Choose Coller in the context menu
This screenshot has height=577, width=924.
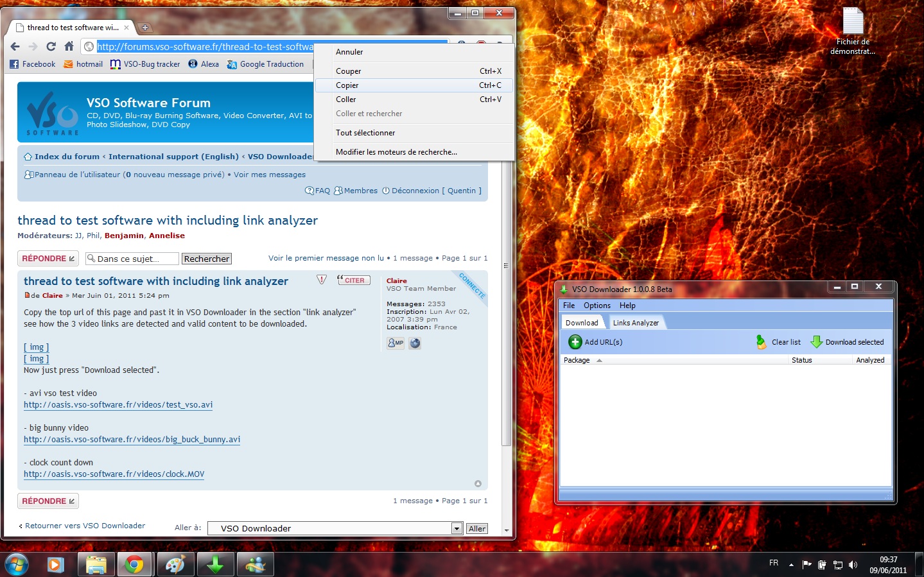pos(414,99)
